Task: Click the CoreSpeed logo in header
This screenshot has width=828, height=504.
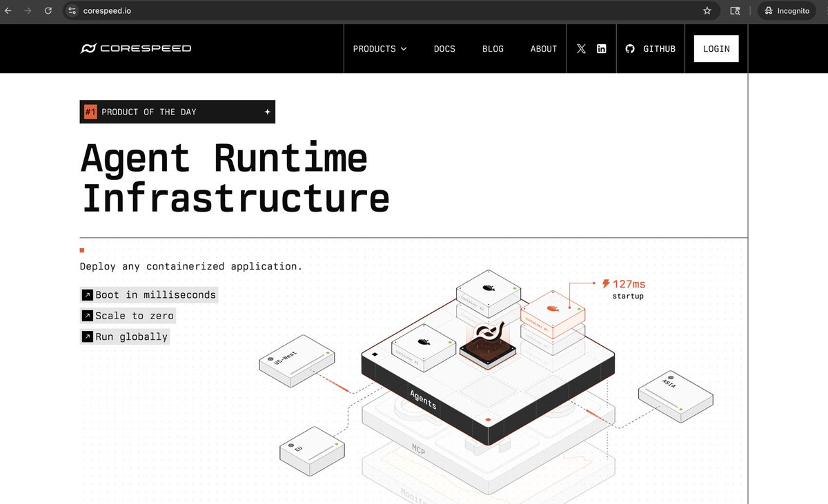Action: point(136,48)
